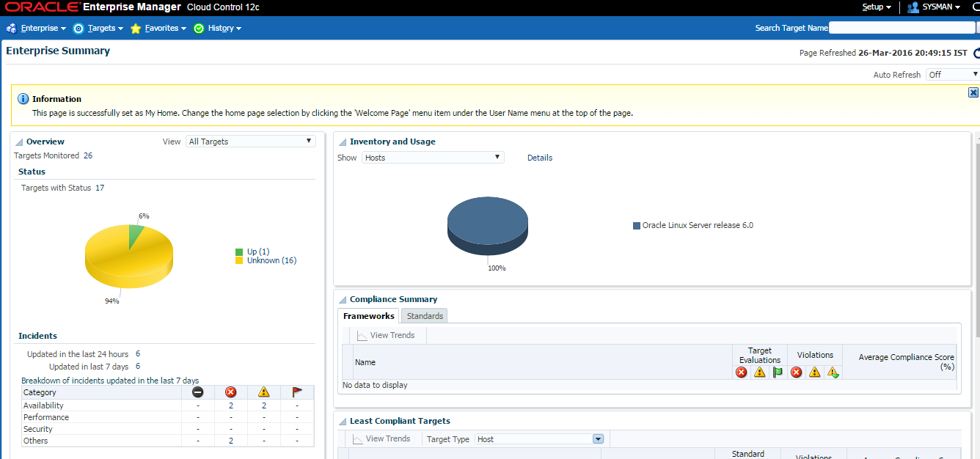980x459 pixels.
Task: Click View Trends in Least Compliant Targets
Action: (x=381, y=438)
